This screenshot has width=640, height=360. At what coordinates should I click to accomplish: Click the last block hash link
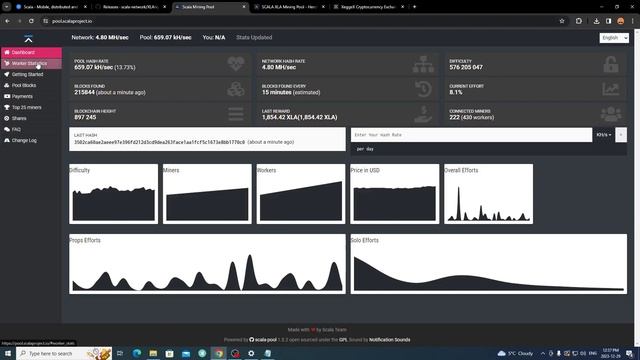(159, 142)
